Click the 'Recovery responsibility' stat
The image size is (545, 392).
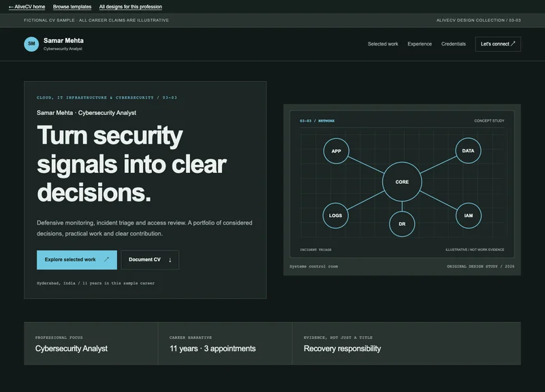pyautogui.click(x=342, y=348)
